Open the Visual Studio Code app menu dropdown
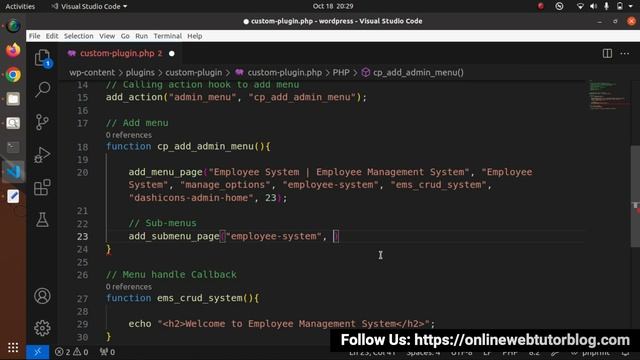The image size is (640, 360). (x=89, y=6)
